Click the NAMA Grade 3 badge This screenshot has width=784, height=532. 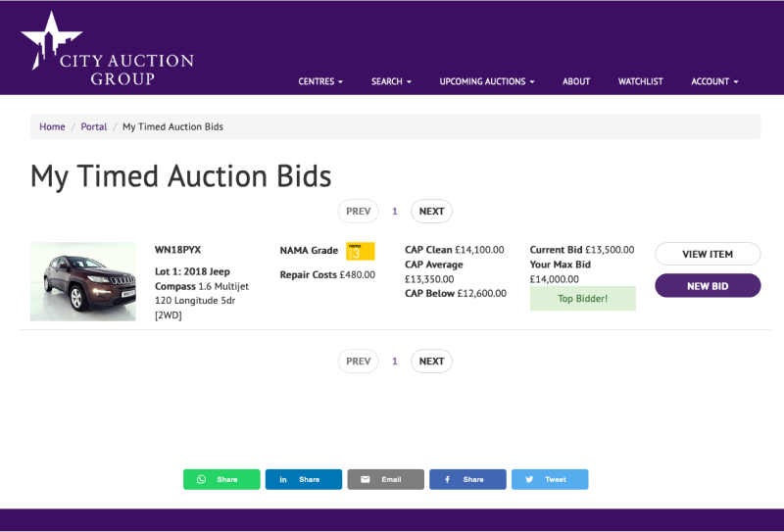pos(361,251)
